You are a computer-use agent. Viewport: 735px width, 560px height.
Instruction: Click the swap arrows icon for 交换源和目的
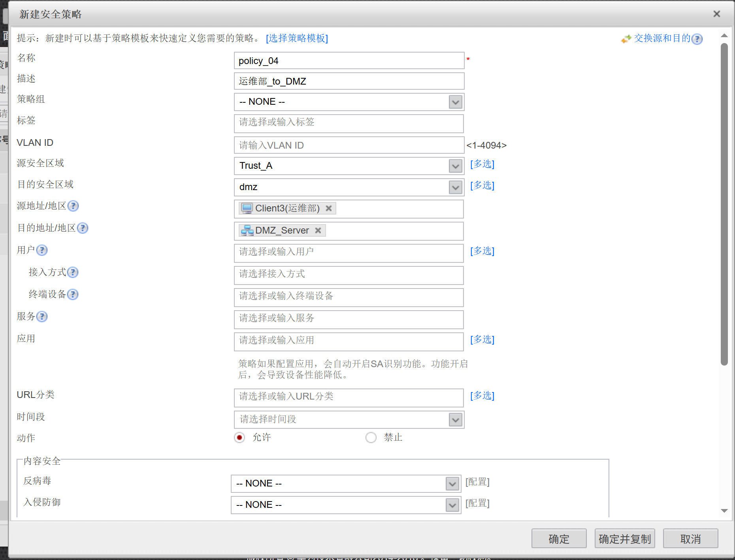[626, 39]
